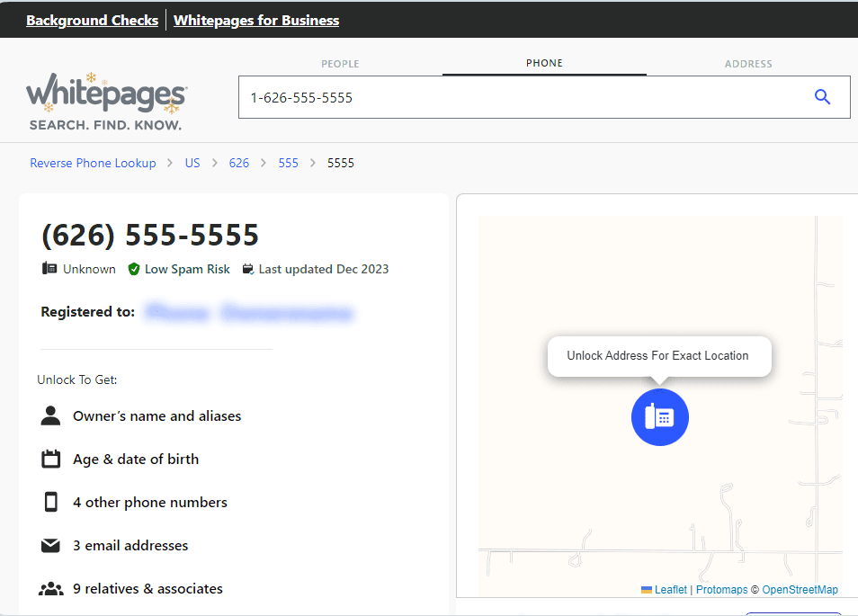Click 3 email addresses text

coord(130,546)
